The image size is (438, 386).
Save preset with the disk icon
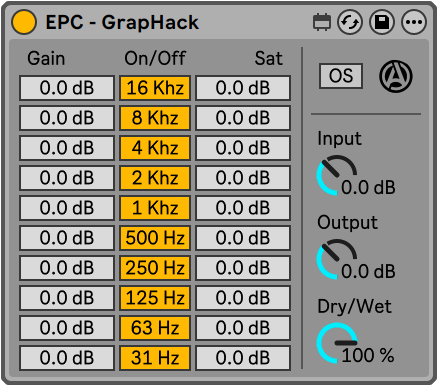[382, 22]
